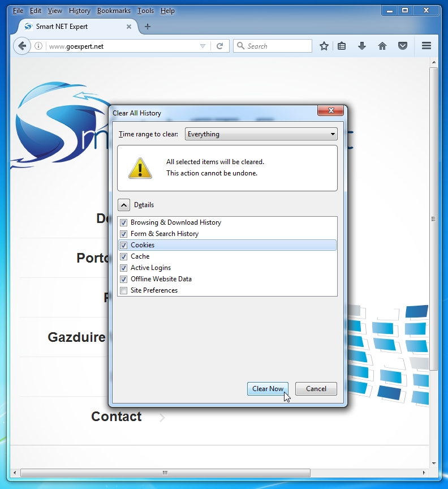Screen dimensions: 448x489
Task: Open URL bar history dropdown arrow
Action: [203, 46]
